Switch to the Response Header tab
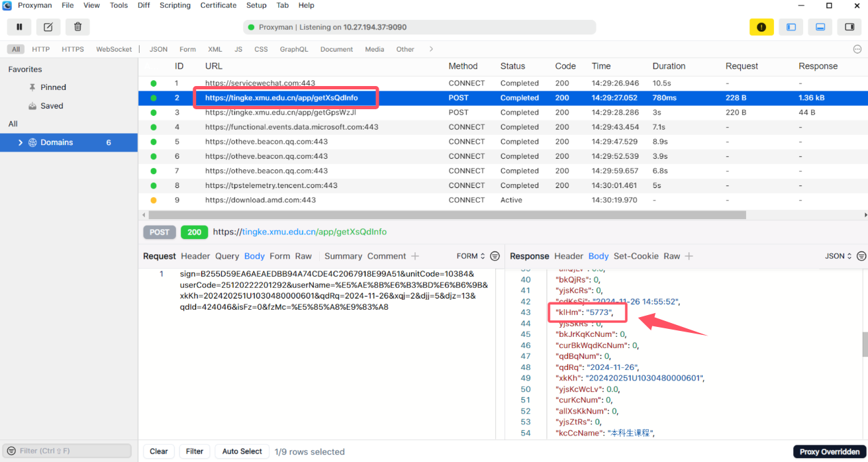This screenshot has height=462, width=868. coord(569,256)
